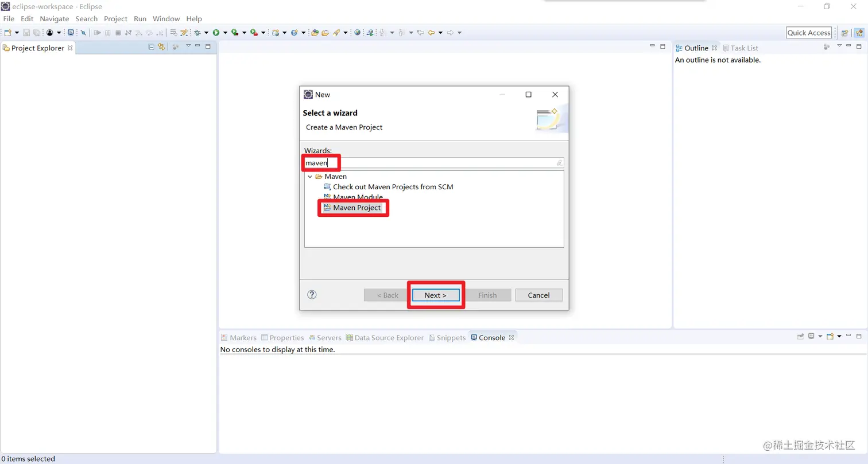Image resolution: width=868 pixels, height=464 pixels.
Task: Minimize the Outline panel
Action: click(848, 45)
